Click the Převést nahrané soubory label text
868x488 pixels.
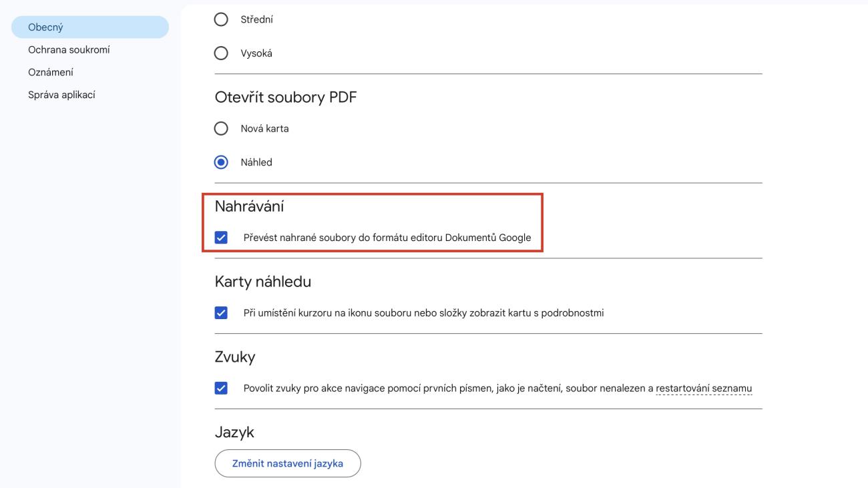[x=387, y=237]
